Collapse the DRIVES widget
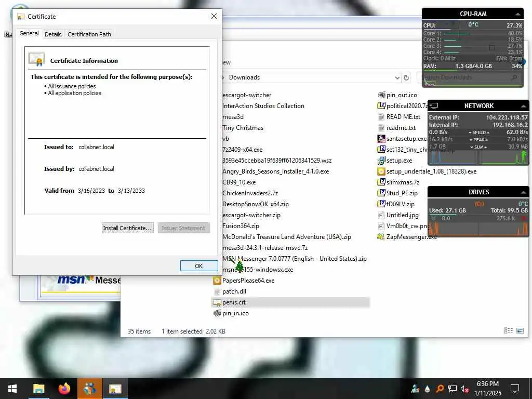 (x=524, y=192)
